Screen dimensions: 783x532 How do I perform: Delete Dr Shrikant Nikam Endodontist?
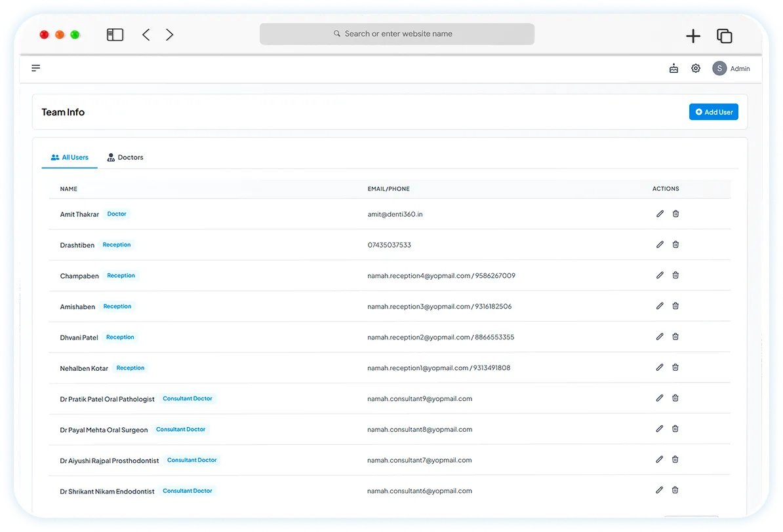point(675,490)
